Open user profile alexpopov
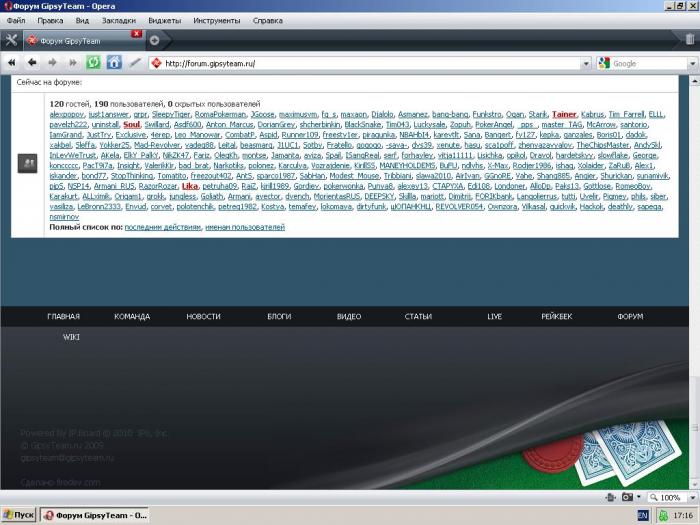Viewport: 700px width, 525px height. [67, 115]
